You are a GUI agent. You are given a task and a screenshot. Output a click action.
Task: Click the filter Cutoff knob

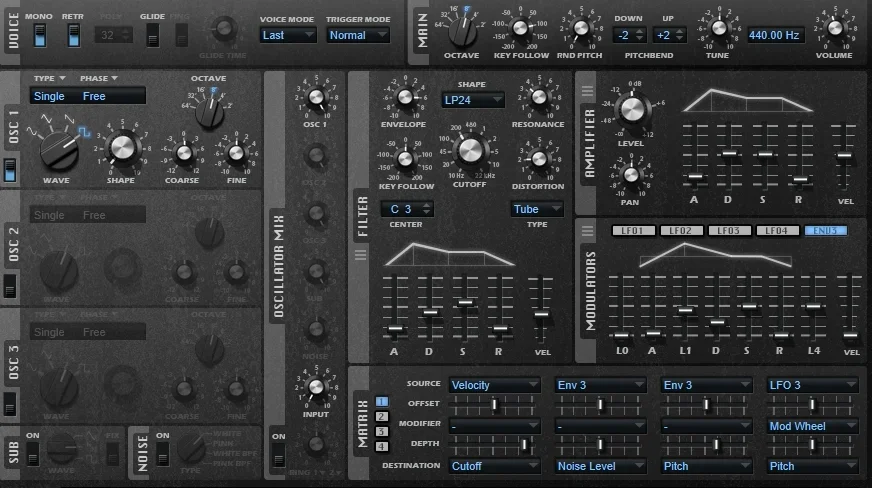468,151
